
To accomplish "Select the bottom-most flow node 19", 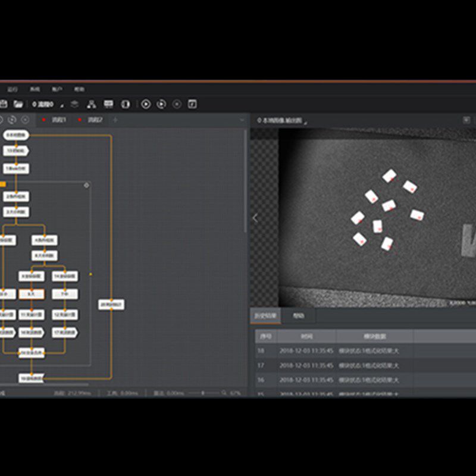I will tap(32, 378).
